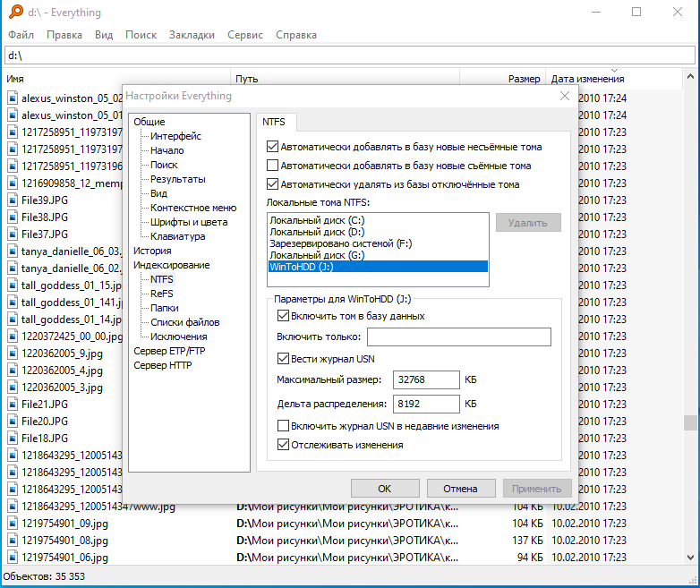This screenshot has height=588, width=700.
Task: Click the Дельта распределения field 8192
Action: tap(426, 404)
